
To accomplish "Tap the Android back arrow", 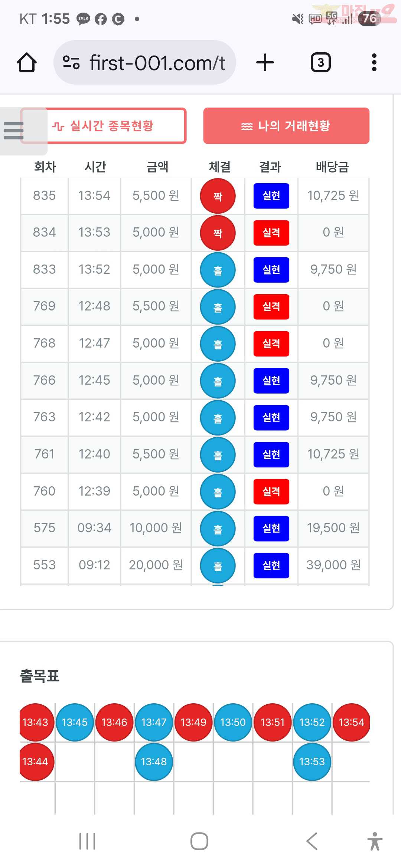I will point(312,841).
